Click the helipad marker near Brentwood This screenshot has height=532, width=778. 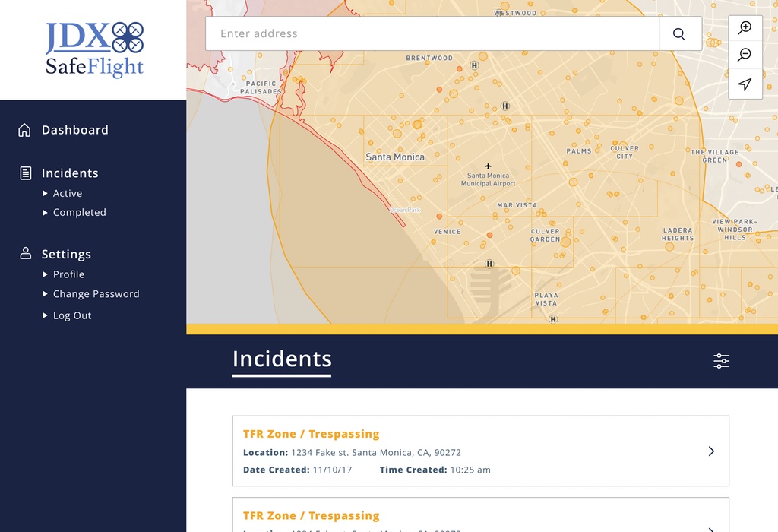tap(474, 65)
